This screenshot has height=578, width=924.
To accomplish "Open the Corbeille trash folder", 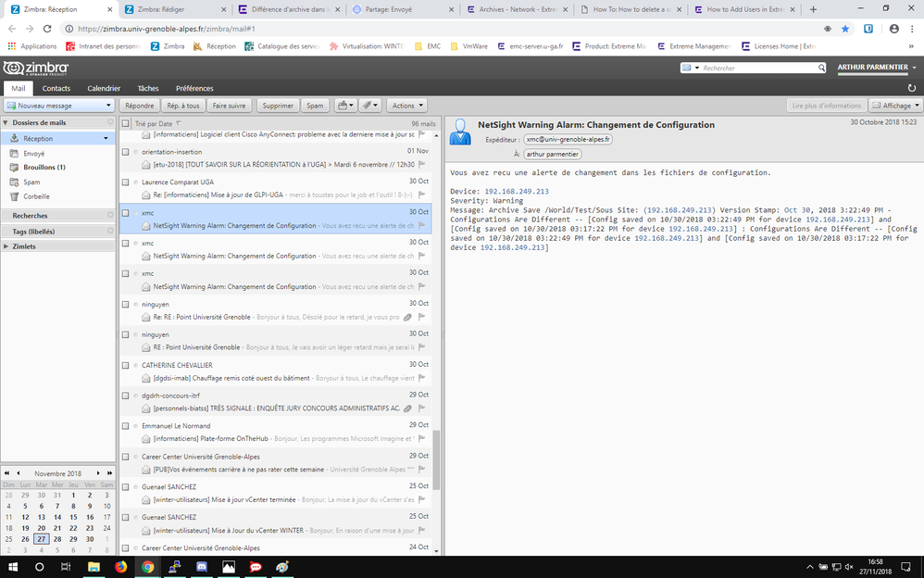I will click(36, 196).
